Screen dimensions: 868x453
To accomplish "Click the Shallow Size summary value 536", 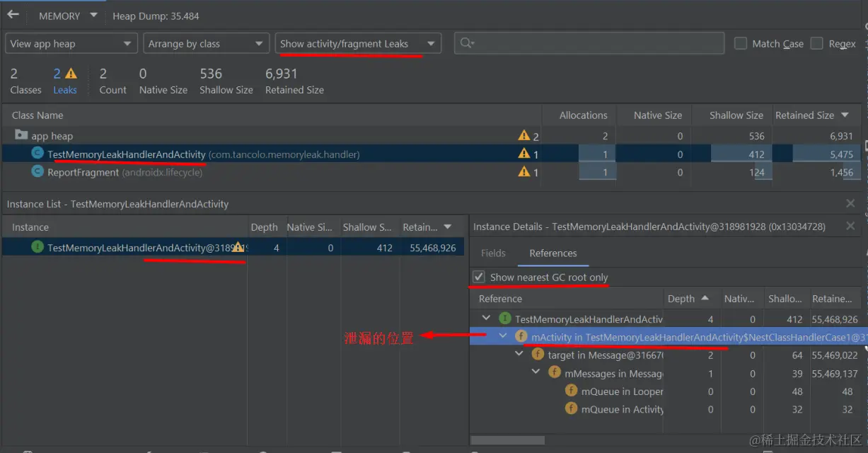I will tap(211, 74).
